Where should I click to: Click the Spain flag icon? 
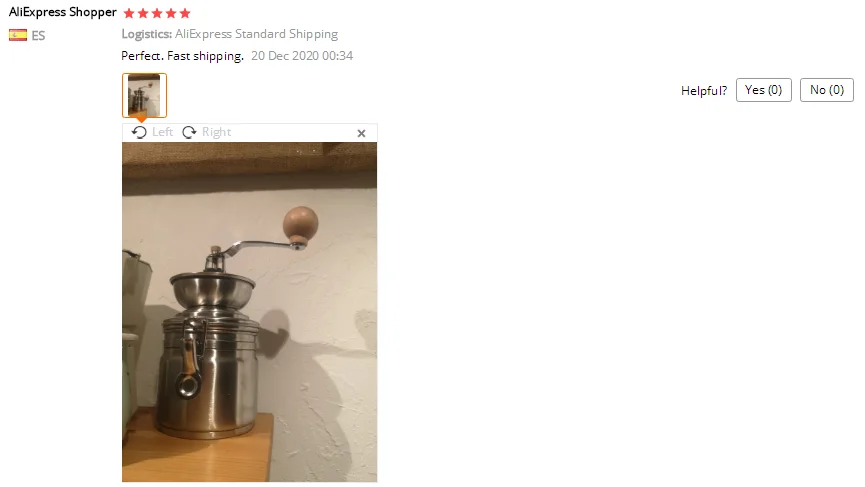(18, 35)
